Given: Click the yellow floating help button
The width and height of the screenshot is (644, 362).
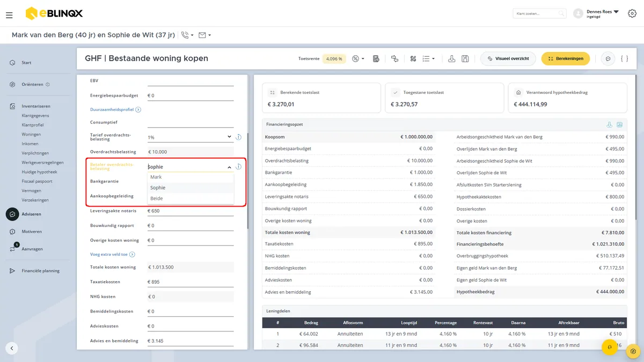Looking at the screenshot, I should [x=610, y=348].
